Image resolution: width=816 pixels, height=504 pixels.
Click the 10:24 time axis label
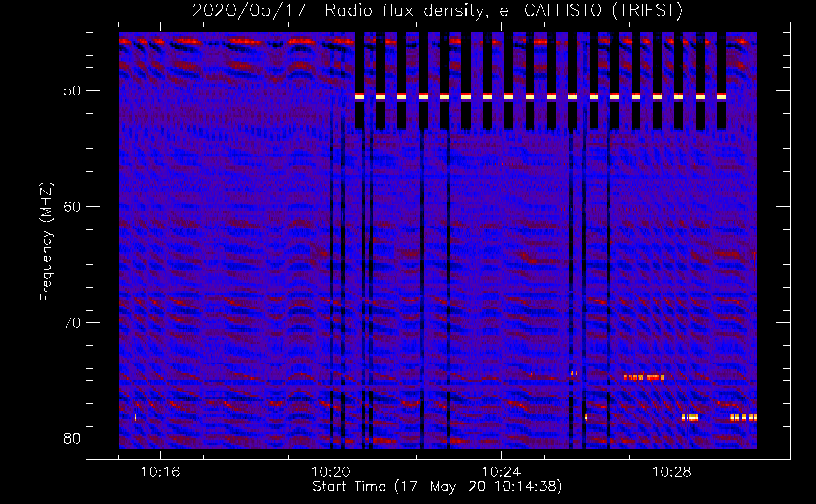501,472
